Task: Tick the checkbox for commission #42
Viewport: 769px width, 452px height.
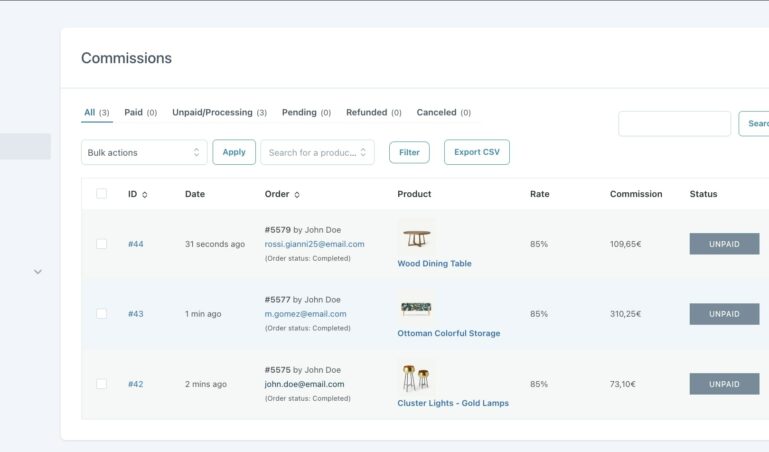Action: 101,384
